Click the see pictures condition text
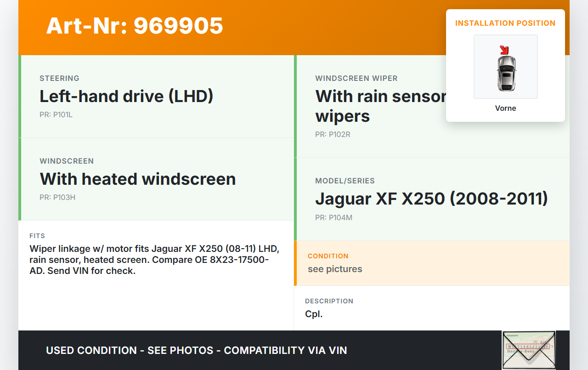 pyautogui.click(x=335, y=269)
